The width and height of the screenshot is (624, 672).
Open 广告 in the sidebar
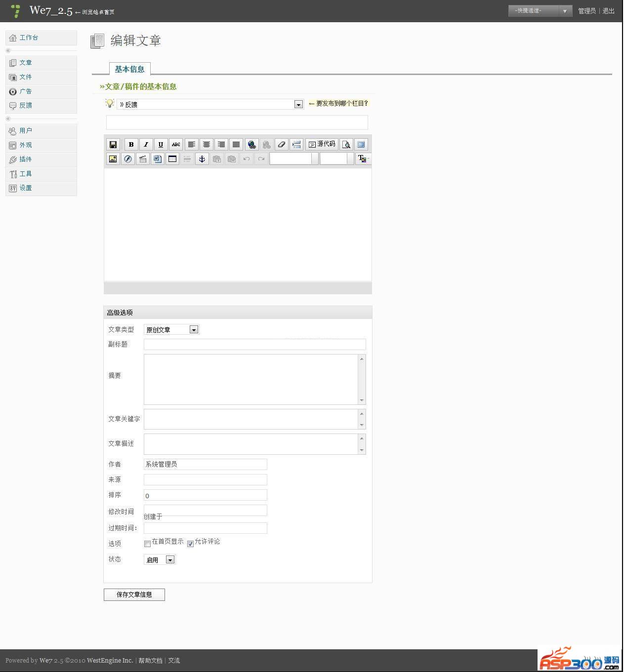(x=41, y=91)
